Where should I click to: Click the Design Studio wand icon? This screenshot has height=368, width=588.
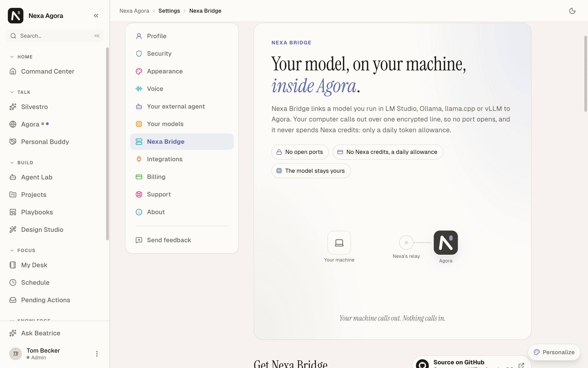[13, 230]
